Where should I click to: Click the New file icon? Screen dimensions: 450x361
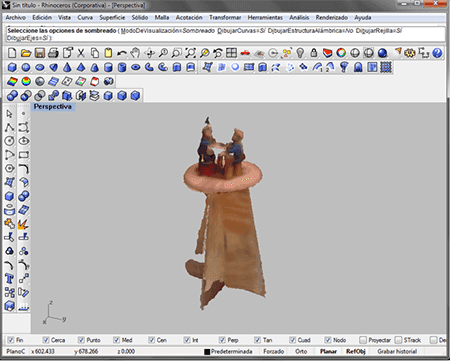12,53
